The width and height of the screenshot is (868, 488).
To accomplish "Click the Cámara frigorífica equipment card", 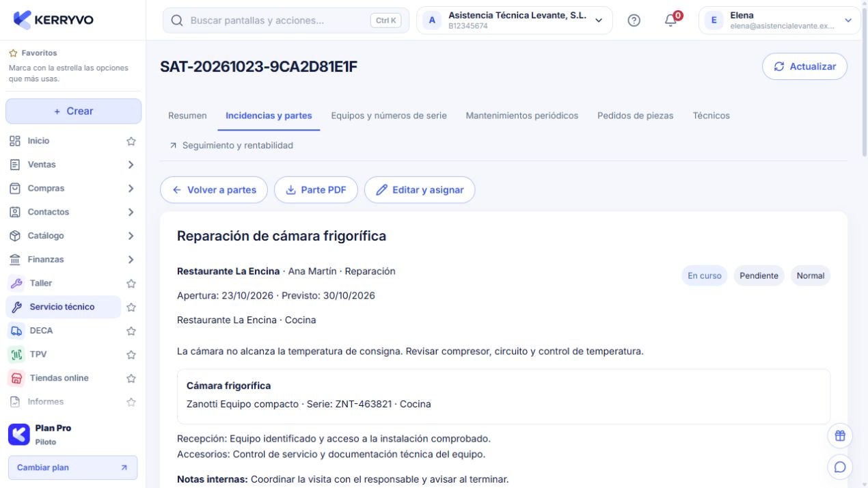I will (504, 396).
